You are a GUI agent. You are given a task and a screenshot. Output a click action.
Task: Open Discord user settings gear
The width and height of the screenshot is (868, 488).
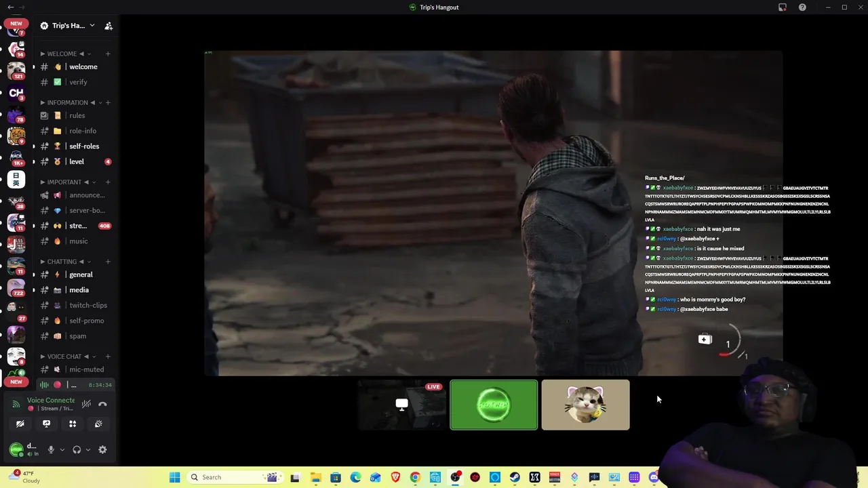(102, 449)
